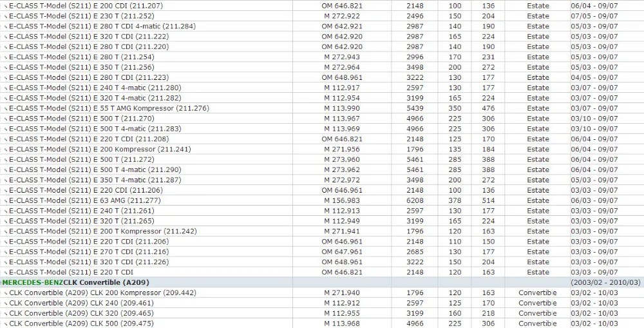Select row E 320 T (211.265)
Image resolution: width=644 pixels, height=328 pixels.
[x=322, y=221]
